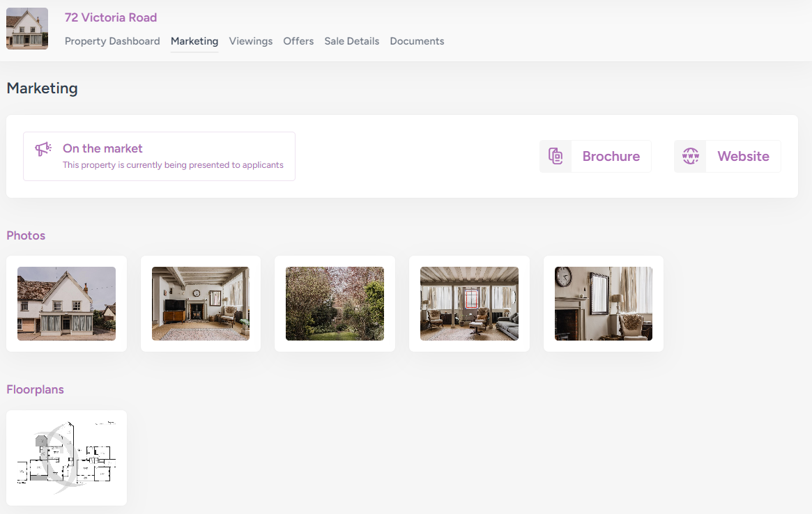The width and height of the screenshot is (812, 514).
Task: Open the Sale Details tab
Action: click(x=352, y=41)
